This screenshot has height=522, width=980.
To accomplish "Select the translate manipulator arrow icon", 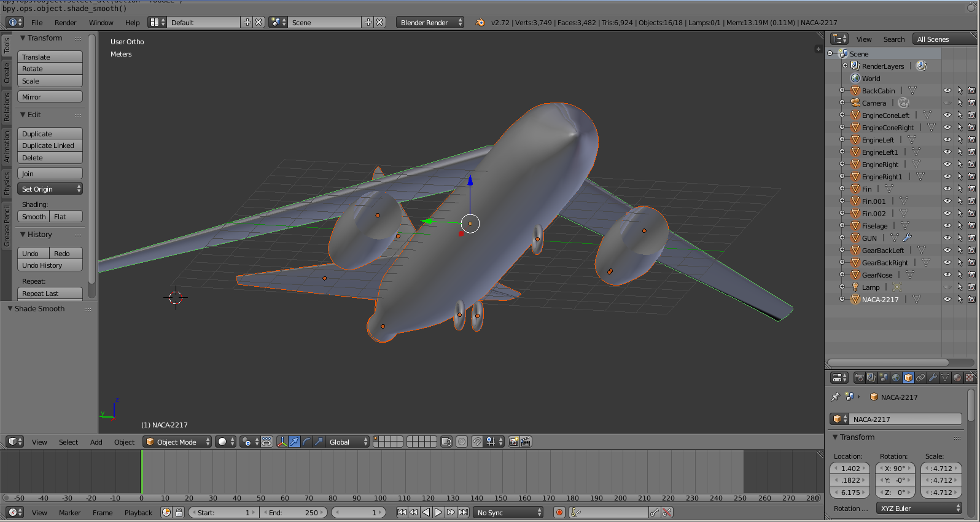I will [x=294, y=442].
